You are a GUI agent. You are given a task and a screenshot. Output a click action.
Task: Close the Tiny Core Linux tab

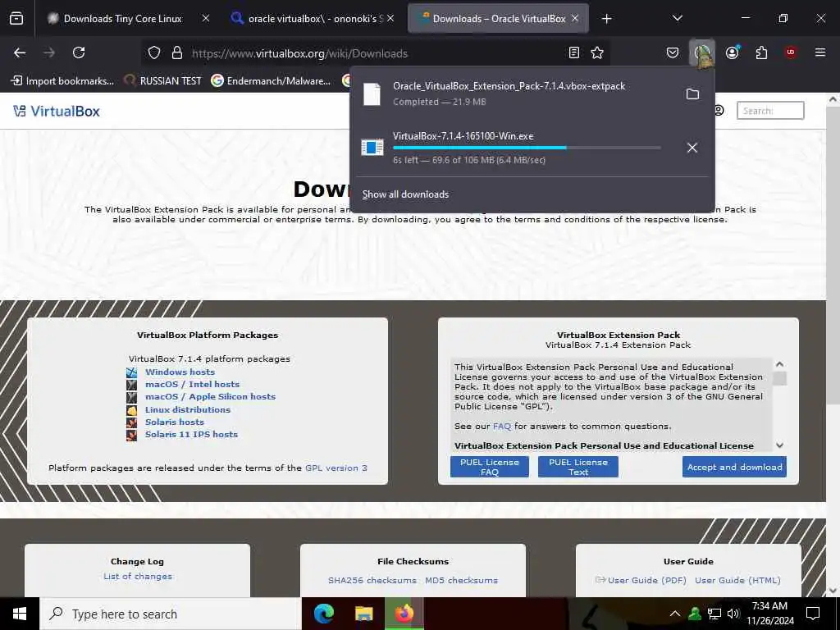[206, 18]
